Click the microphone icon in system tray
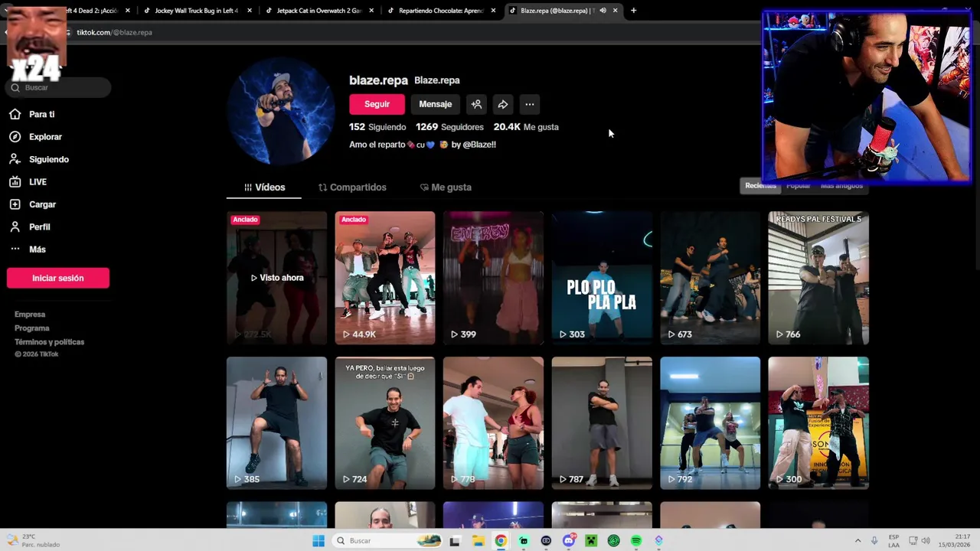 [x=874, y=541]
